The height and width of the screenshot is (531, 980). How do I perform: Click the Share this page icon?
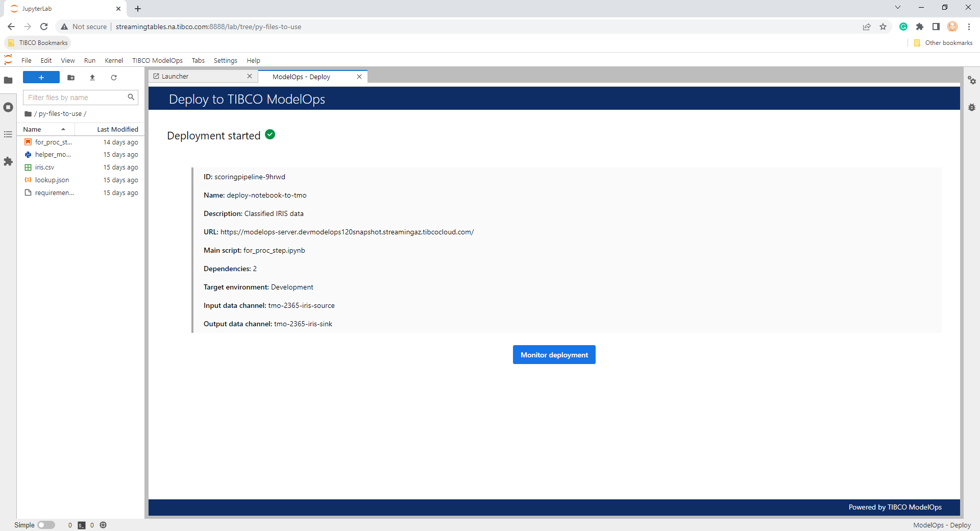pos(867,27)
